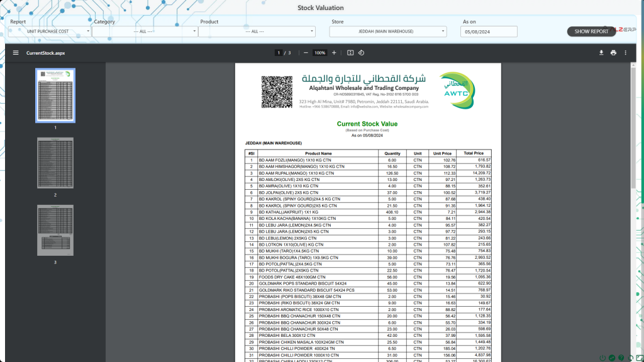Click BD JOLPAI(OLIVE) 2X5 KG CTN row
Image resolution: width=644 pixels, height=362 pixels.
pyautogui.click(x=368, y=192)
